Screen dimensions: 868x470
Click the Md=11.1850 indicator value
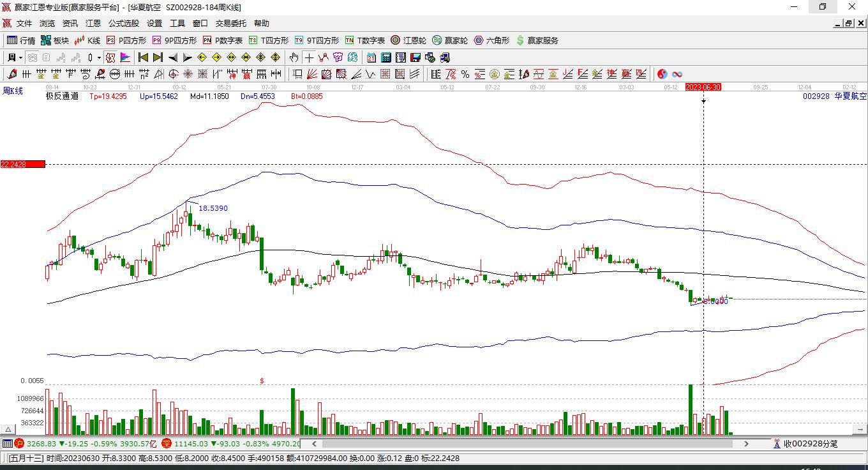tap(209, 96)
